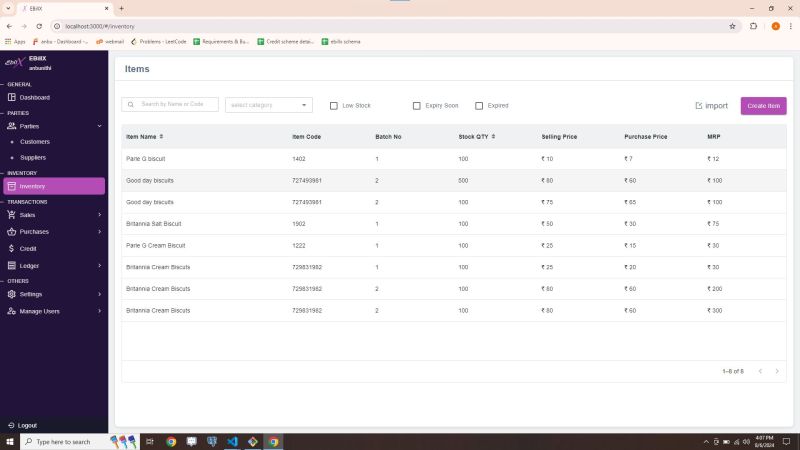The image size is (800, 450).
Task: Click the Create Item button
Action: click(x=763, y=105)
